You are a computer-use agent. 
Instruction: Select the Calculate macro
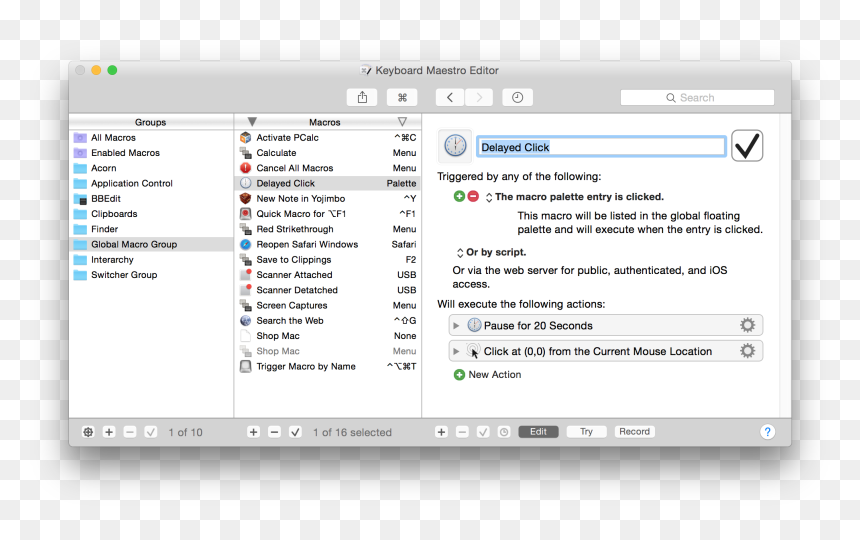(x=328, y=153)
